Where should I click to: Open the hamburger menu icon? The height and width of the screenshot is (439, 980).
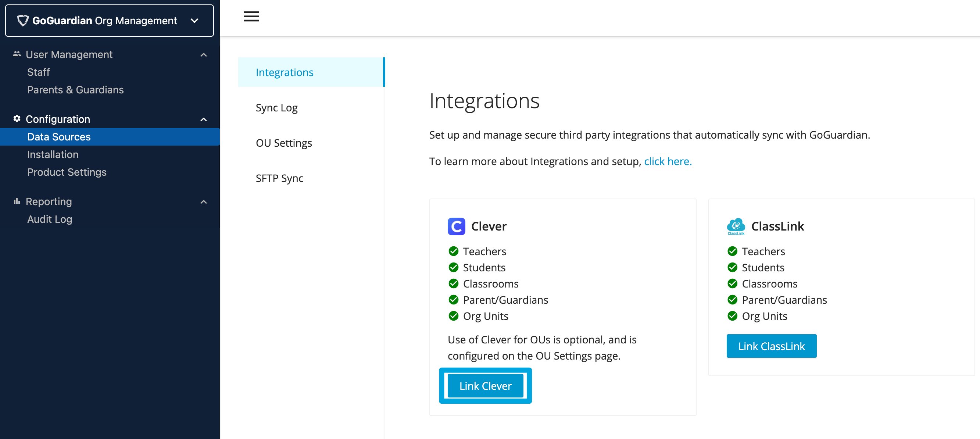(251, 16)
